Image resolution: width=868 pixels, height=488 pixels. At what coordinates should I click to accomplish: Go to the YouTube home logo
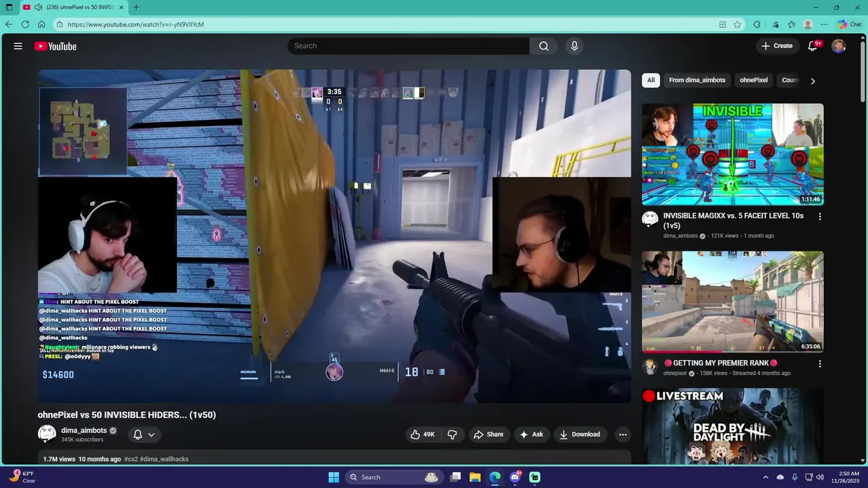56,46
